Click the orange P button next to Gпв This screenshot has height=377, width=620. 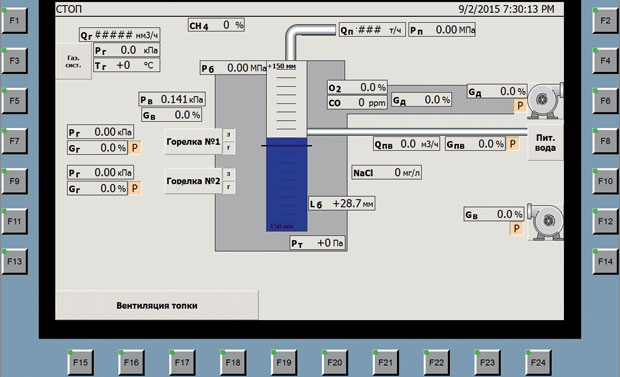(x=513, y=144)
